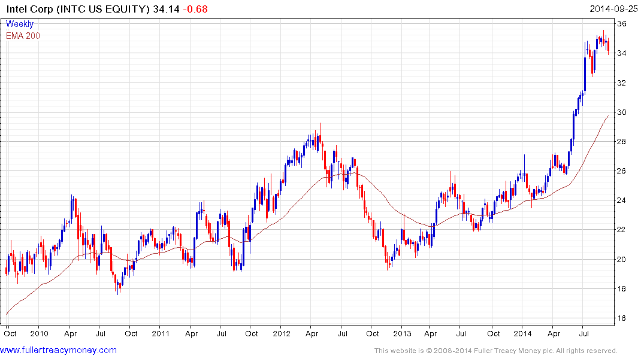The height and width of the screenshot is (359, 644).
Task: Click the Jul label following 2014
Action: [x=583, y=333]
